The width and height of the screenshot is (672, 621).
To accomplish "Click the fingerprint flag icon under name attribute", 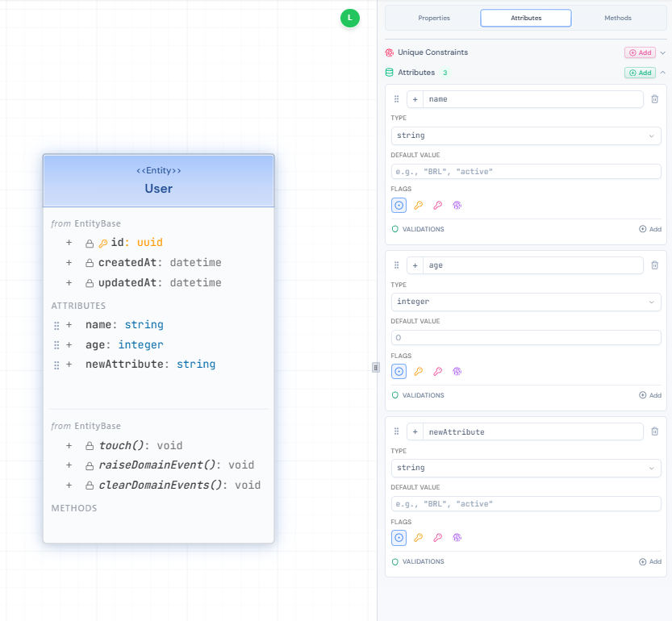I will click(457, 206).
